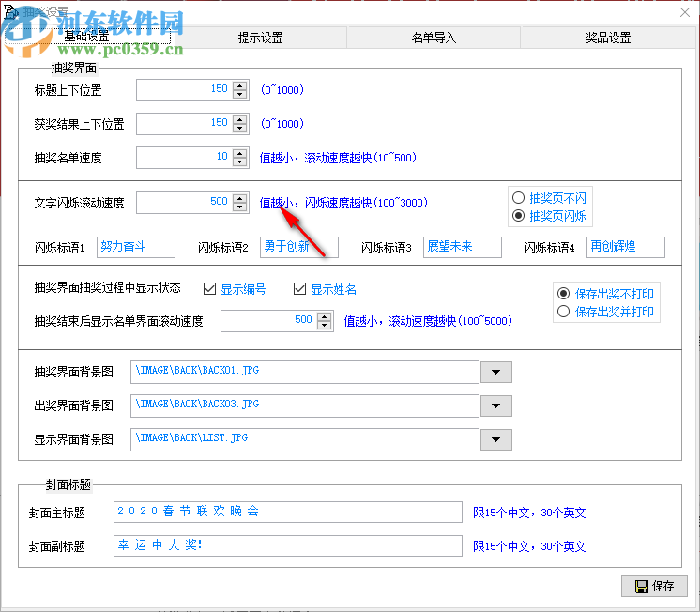Decrease 文字闪烁滚动速度 with down arrow
The height and width of the screenshot is (612, 700).
239,207
